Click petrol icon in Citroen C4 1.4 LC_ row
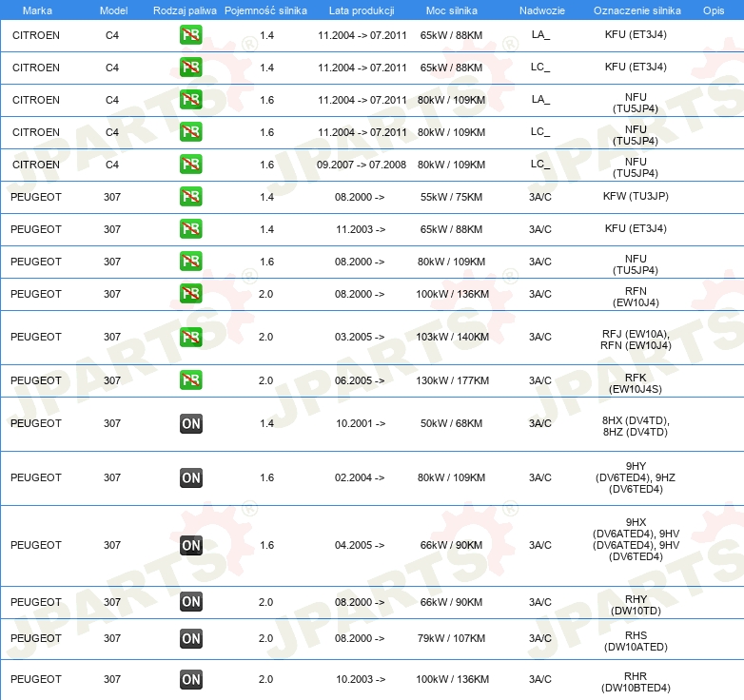Viewport: 744px width, 700px height. 190,68
